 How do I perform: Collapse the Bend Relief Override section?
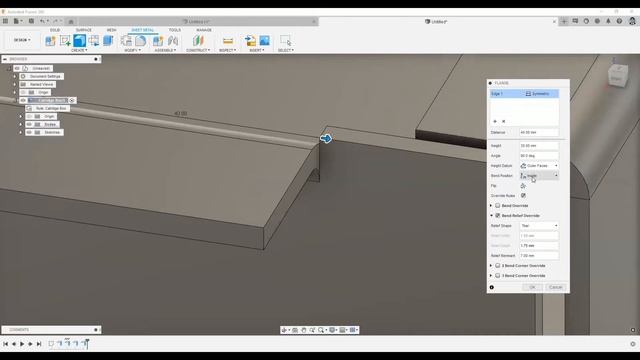pos(491,215)
